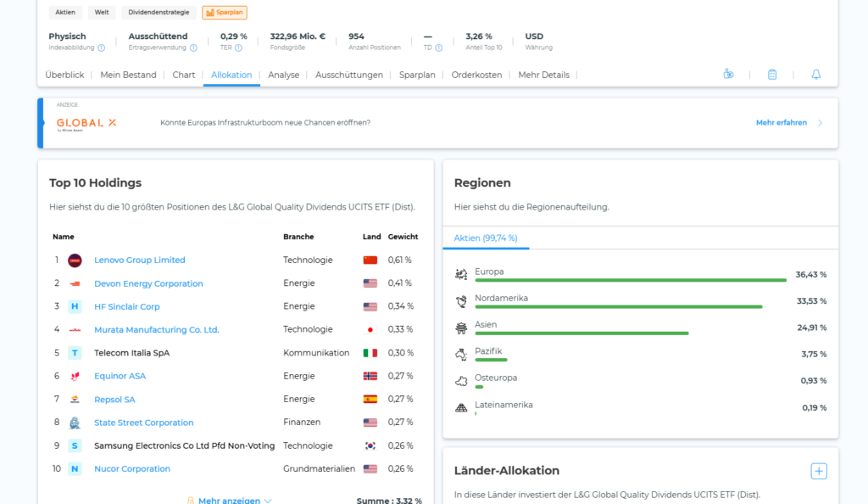Click the Global X advertisement banner
This screenshot has width=868, height=504.
pyautogui.click(x=438, y=123)
